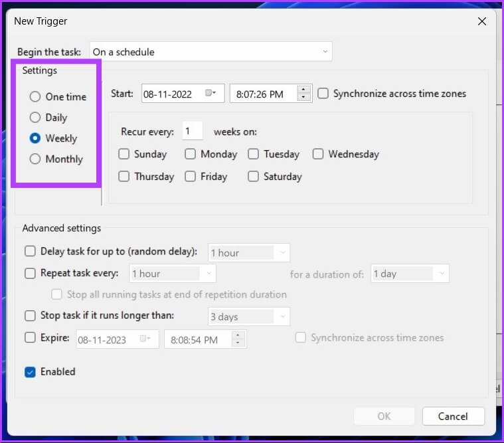This screenshot has height=443, width=504.
Task: Open the Start date calendar picker
Action: click(x=210, y=93)
